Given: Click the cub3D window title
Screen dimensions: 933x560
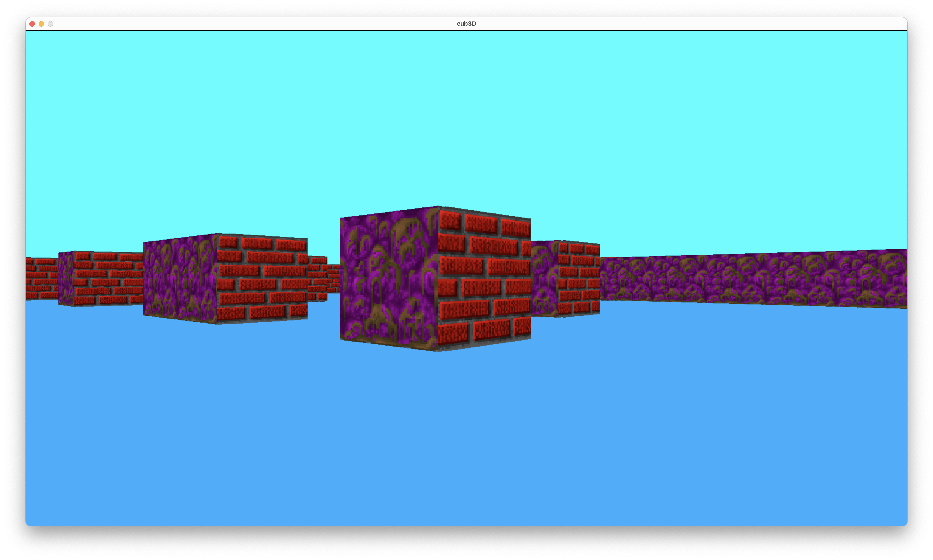Looking at the screenshot, I should 466,23.
